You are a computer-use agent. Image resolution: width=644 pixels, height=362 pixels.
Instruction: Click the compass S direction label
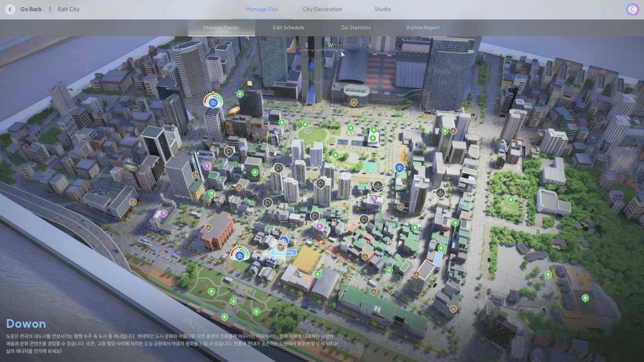click(x=306, y=45)
